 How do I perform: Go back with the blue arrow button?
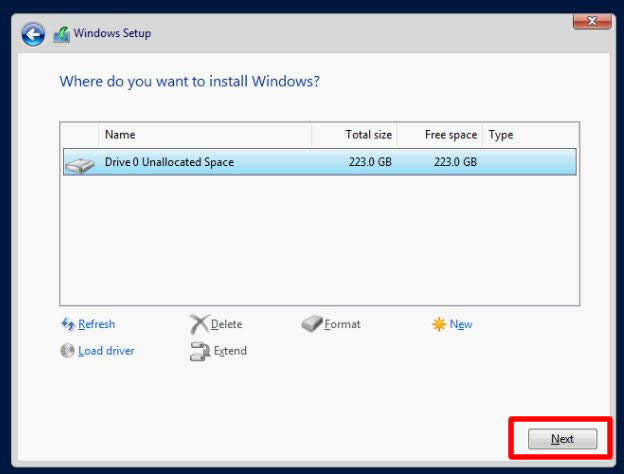33,34
